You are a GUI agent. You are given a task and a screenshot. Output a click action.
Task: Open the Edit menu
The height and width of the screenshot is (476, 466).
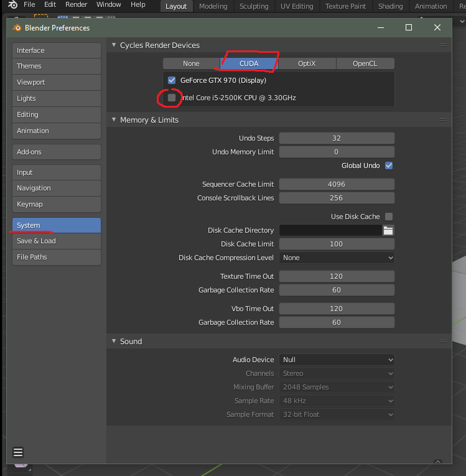coord(50,4)
